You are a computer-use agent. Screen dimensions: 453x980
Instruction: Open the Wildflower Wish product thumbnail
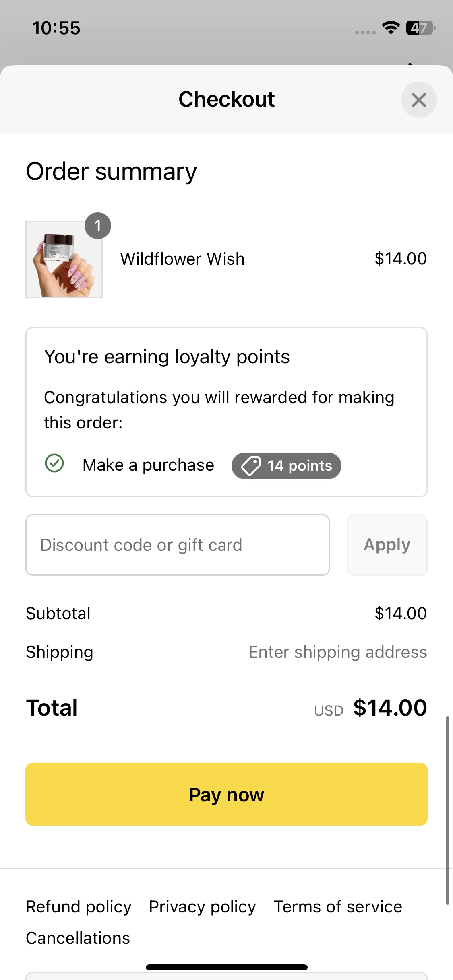(x=64, y=259)
